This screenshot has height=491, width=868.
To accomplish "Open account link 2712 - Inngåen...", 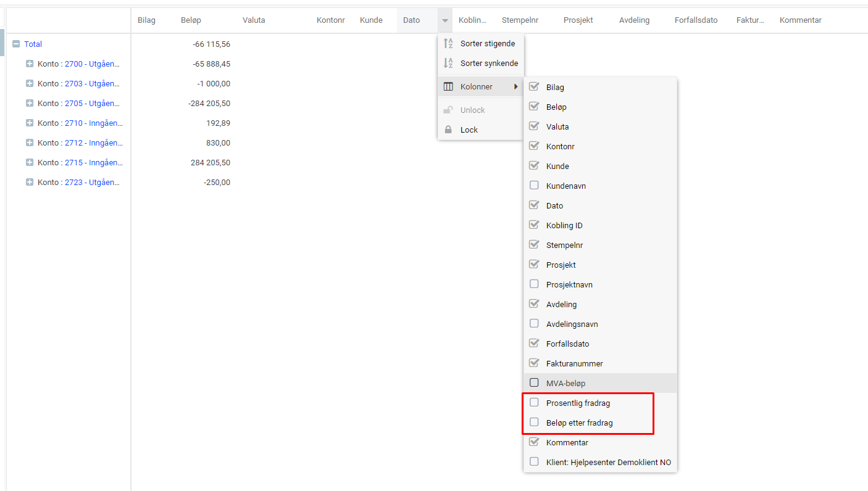I will [94, 143].
